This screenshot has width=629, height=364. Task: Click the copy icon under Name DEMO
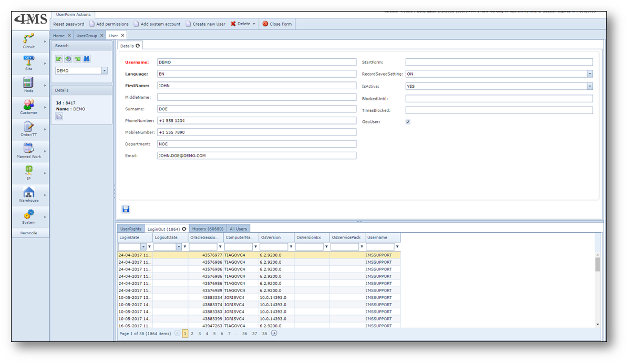(59, 117)
